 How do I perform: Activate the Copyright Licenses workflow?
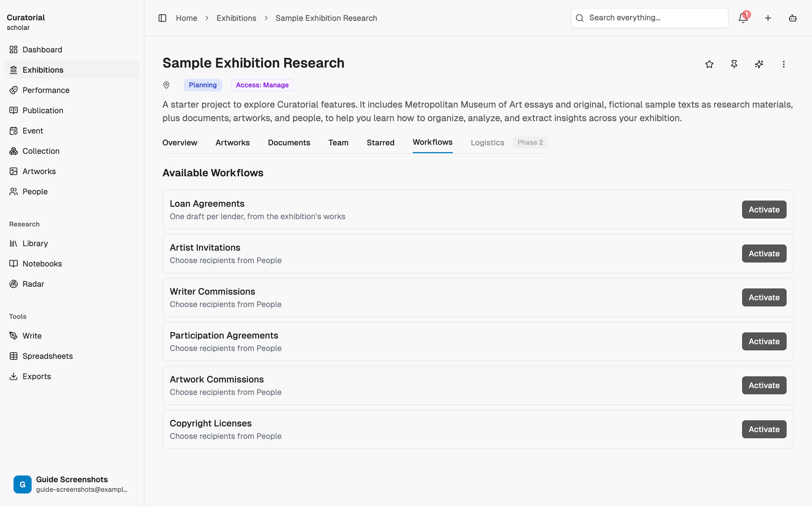[764, 429]
